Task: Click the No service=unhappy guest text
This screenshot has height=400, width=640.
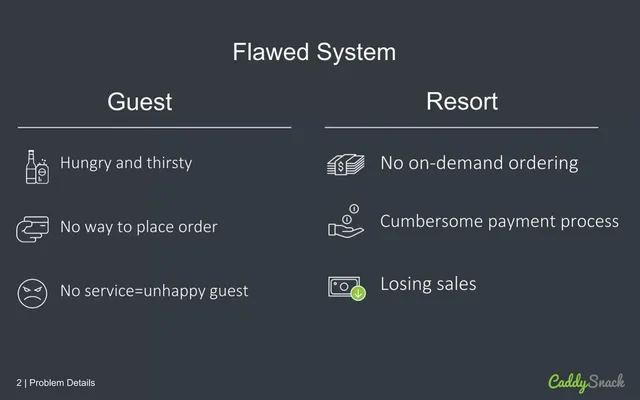Action: 154,291
